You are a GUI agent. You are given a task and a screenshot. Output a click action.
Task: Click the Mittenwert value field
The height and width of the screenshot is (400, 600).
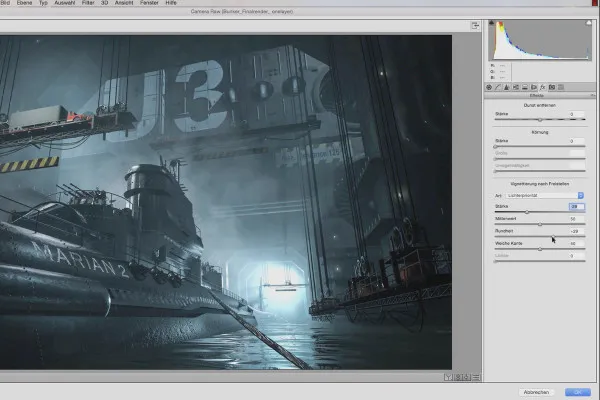tap(577, 219)
